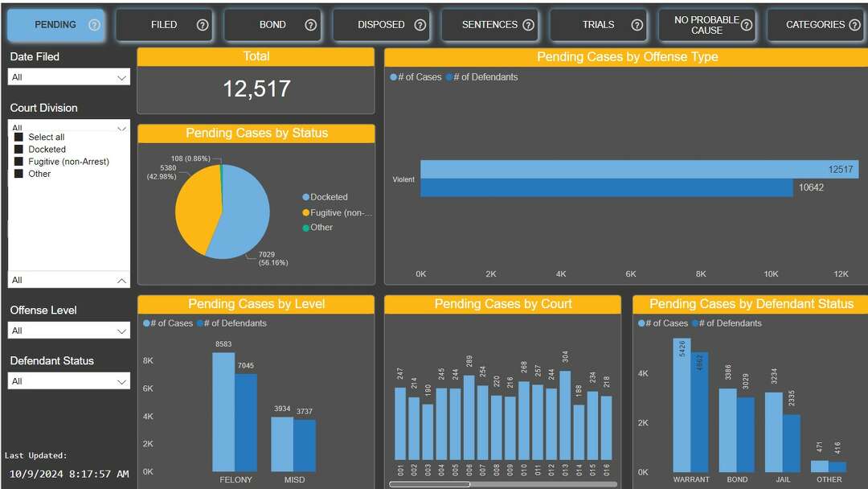Open the NO PROBABLE CAUSE help icon
868x489 pixels.
747,25
